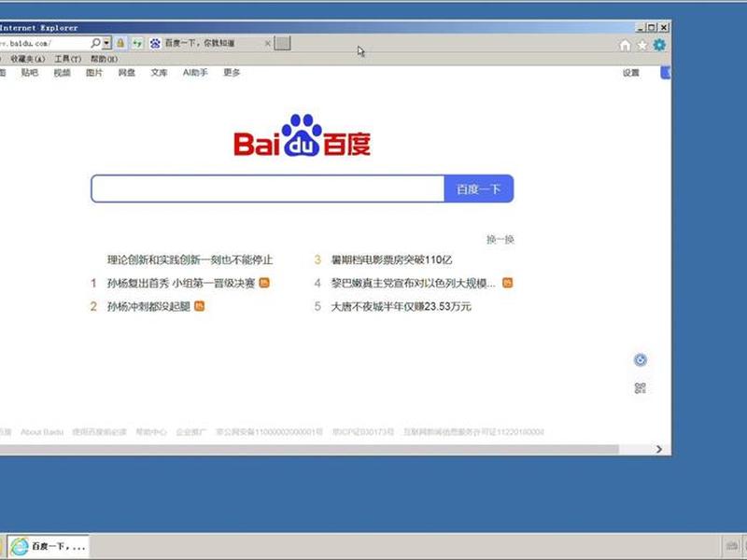This screenshot has height=560, width=747.
Task: Close the Baidu browser tab
Action: click(x=268, y=44)
